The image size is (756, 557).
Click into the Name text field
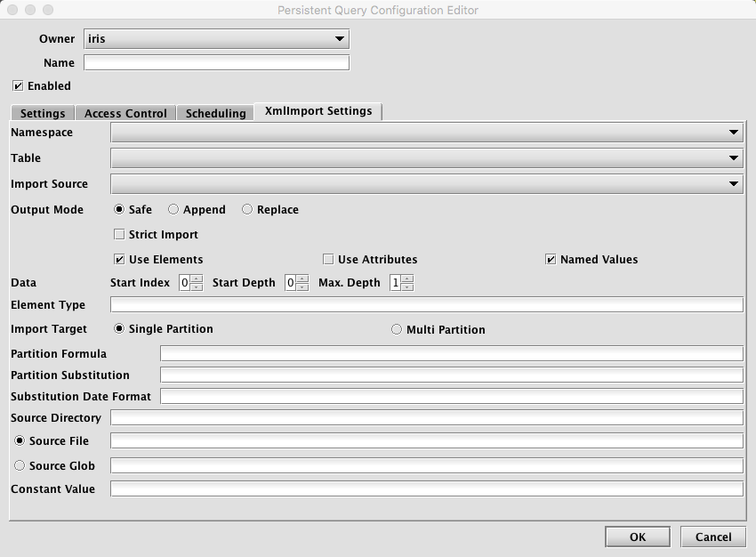(x=216, y=63)
